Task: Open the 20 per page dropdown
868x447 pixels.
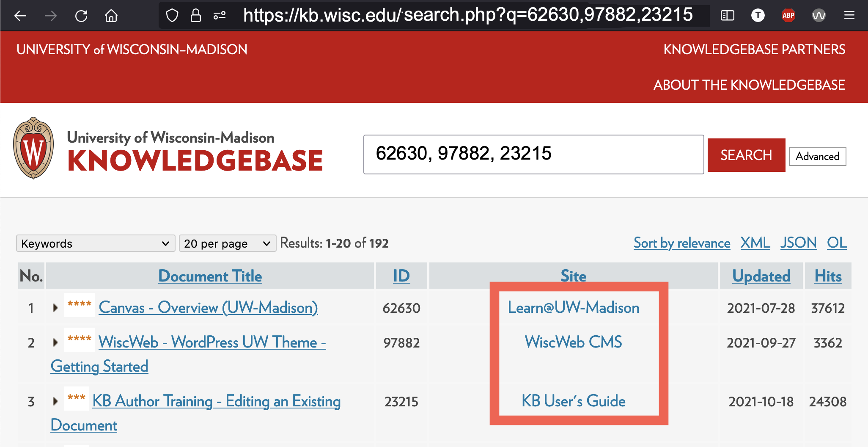Action: (228, 243)
